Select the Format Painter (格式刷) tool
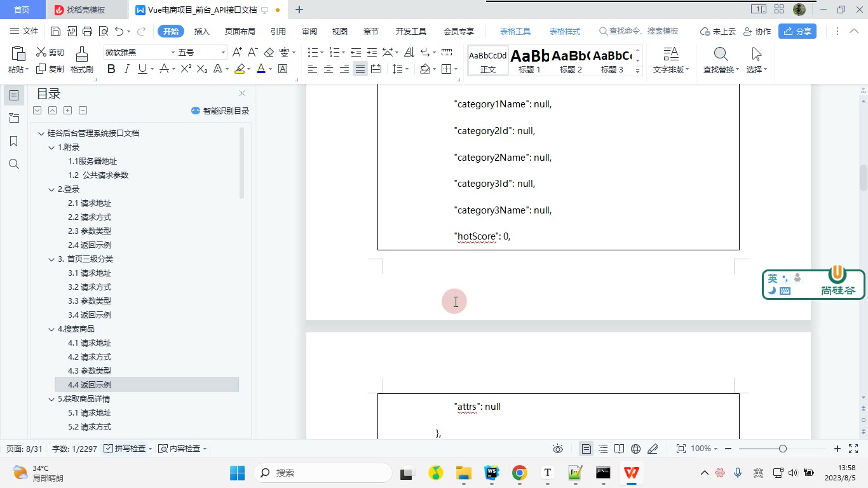Screen dimensions: 868x488 point(81,60)
